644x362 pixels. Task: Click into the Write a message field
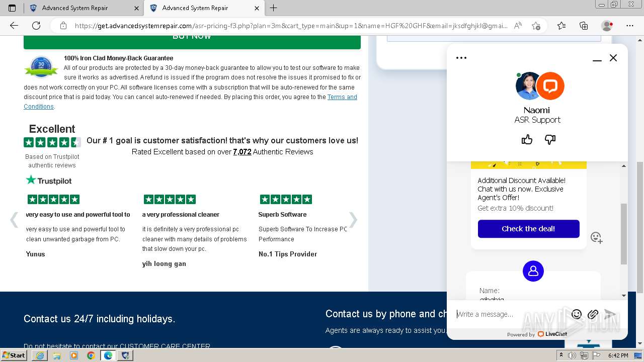pos(509,314)
